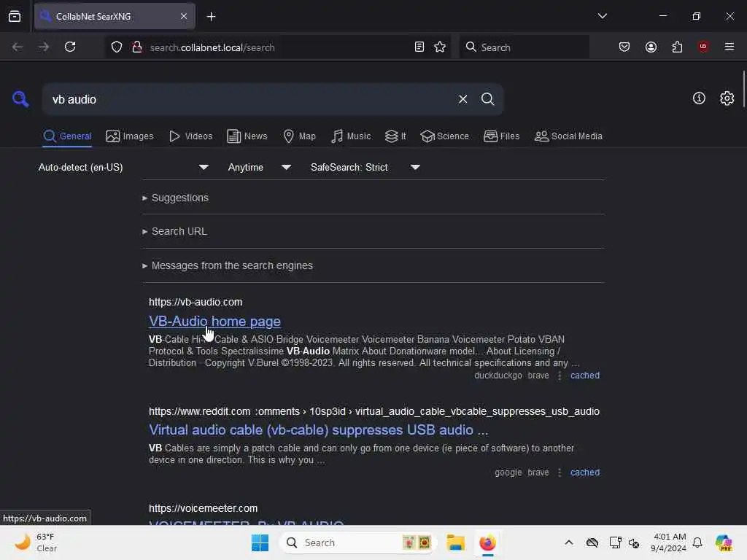Submit search with magnifier button
The height and width of the screenshot is (560, 747).
click(487, 99)
